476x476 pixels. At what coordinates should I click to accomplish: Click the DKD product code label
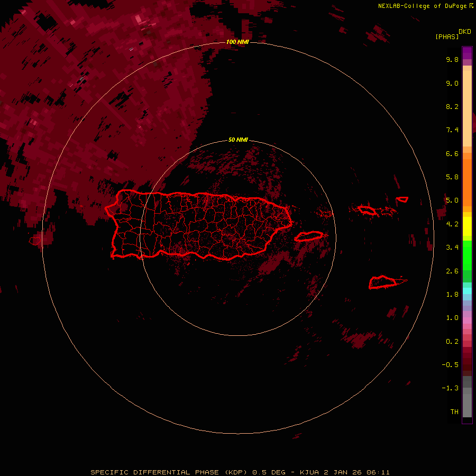465,32
